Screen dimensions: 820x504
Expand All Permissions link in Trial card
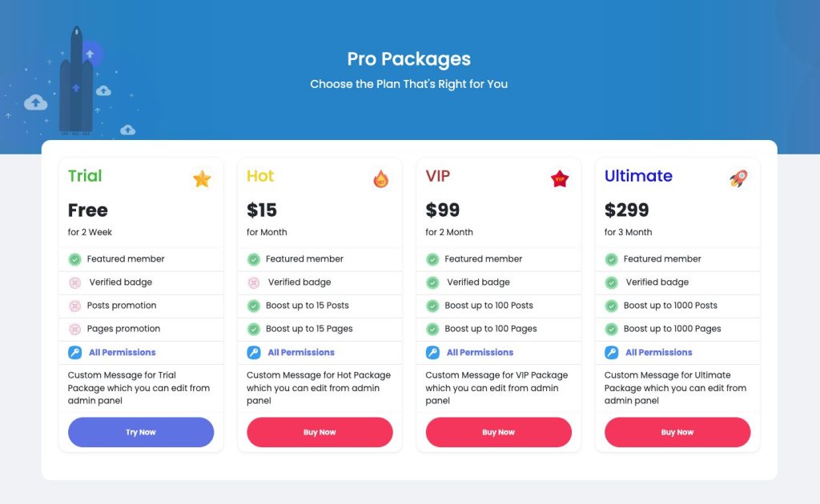(x=123, y=353)
